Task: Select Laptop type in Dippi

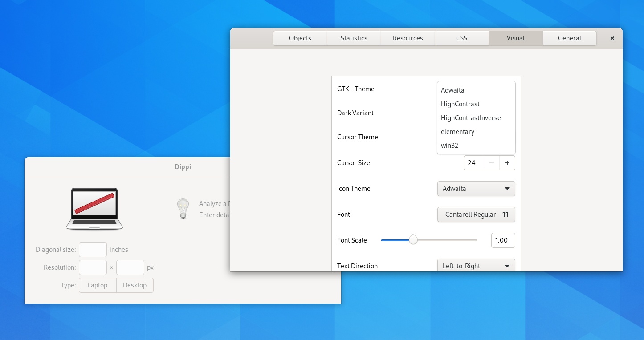Action: 98,285
